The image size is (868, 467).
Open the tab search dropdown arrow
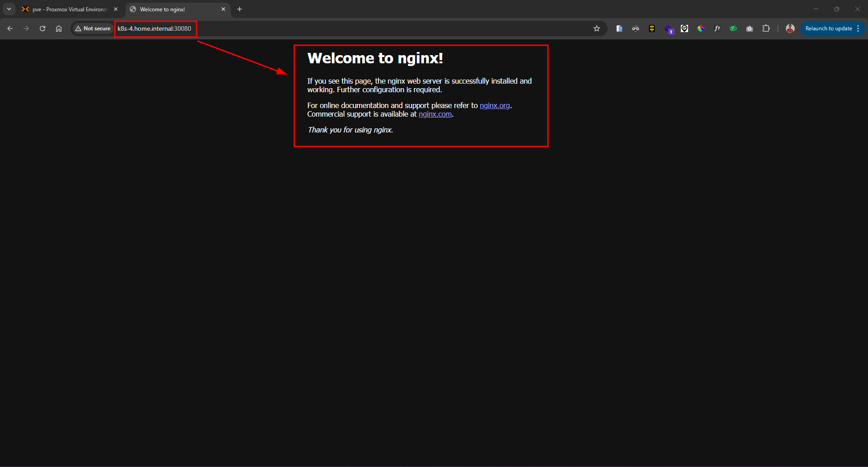9,9
